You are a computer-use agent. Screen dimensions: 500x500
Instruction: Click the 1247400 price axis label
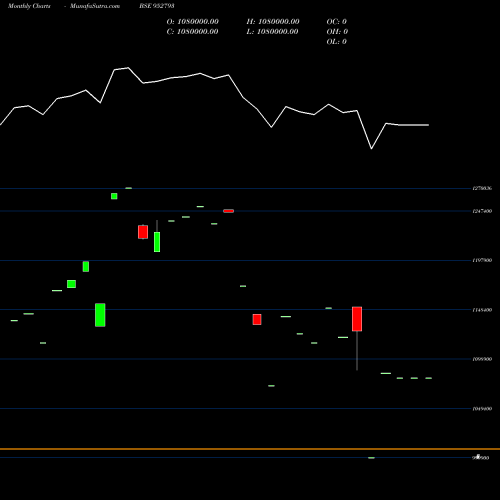point(482,211)
